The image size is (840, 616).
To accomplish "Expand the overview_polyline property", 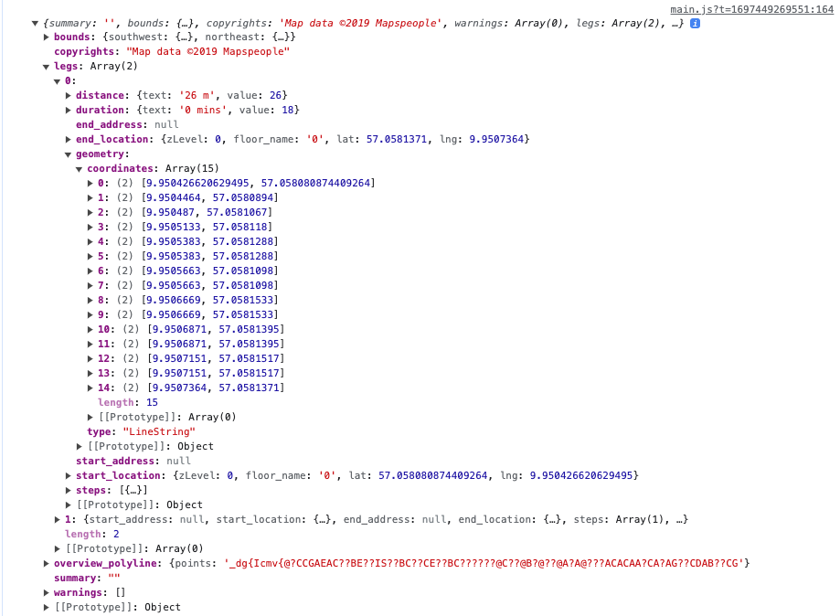I will point(47,564).
